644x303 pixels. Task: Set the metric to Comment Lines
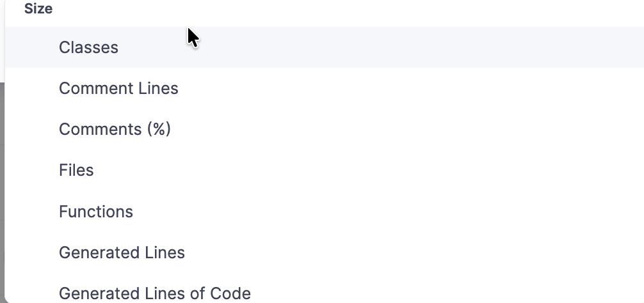(x=118, y=88)
